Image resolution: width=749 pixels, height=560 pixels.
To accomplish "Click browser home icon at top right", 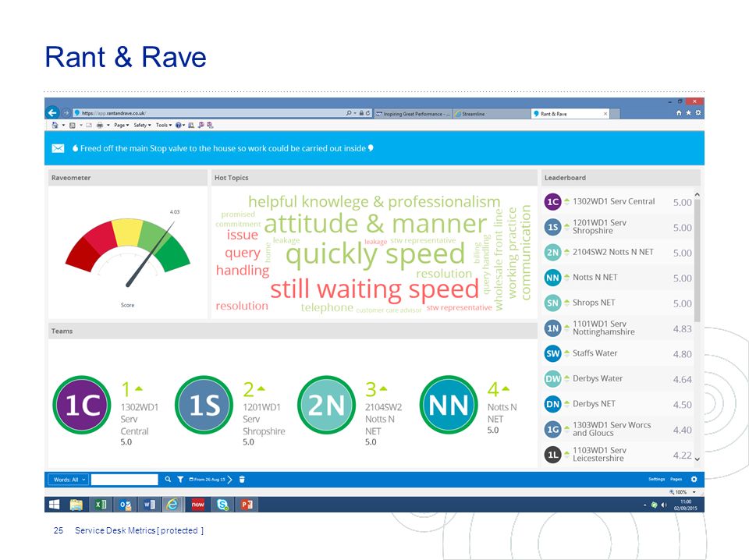I will (679, 113).
